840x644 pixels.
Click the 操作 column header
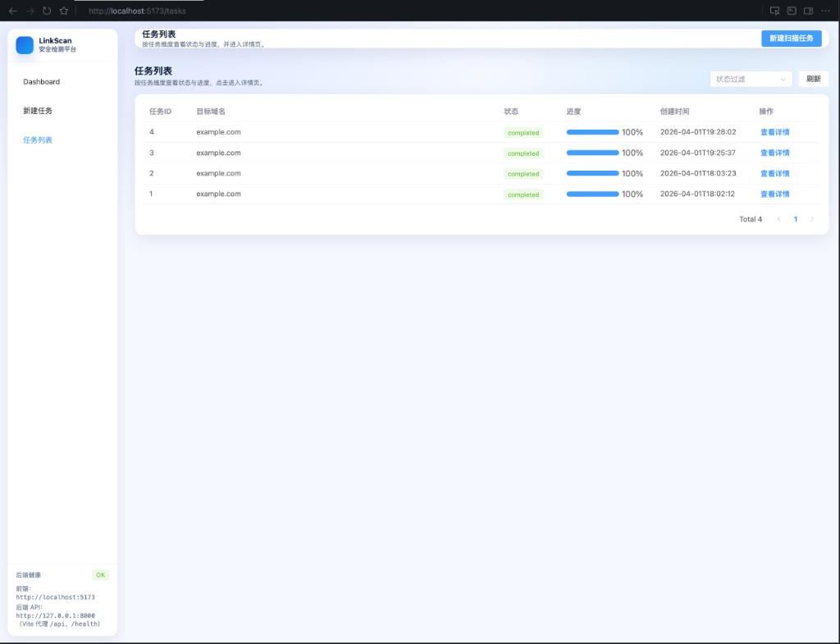pyautogui.click(x=766, y=112)
